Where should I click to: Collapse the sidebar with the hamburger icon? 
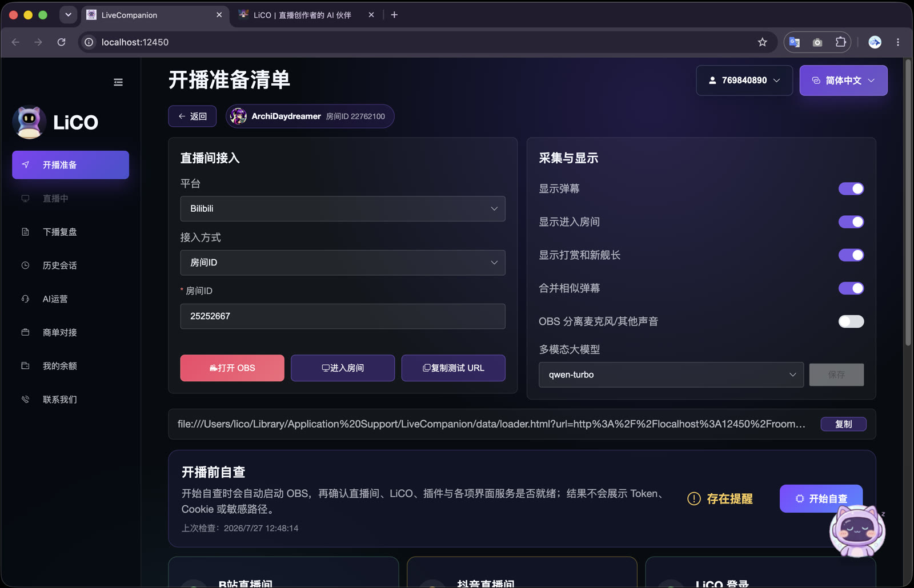pos(118,82)
